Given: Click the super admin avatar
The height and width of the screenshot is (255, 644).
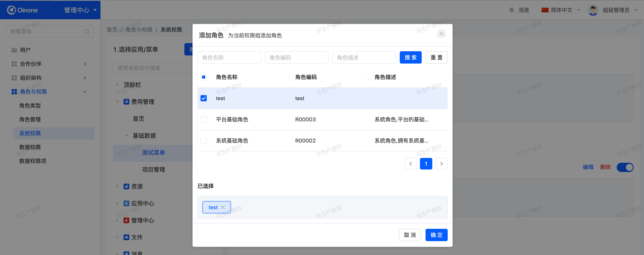Looking at the screenshot, I should (593, 10).
